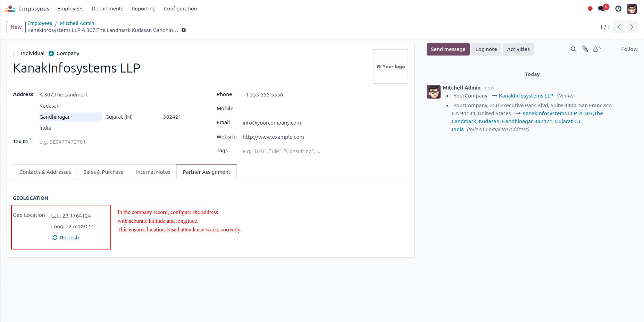Edit the longitude value 72.6289114
Image resolution: width=644 pixels, height=322 pixels.
(x=80, y=227)
